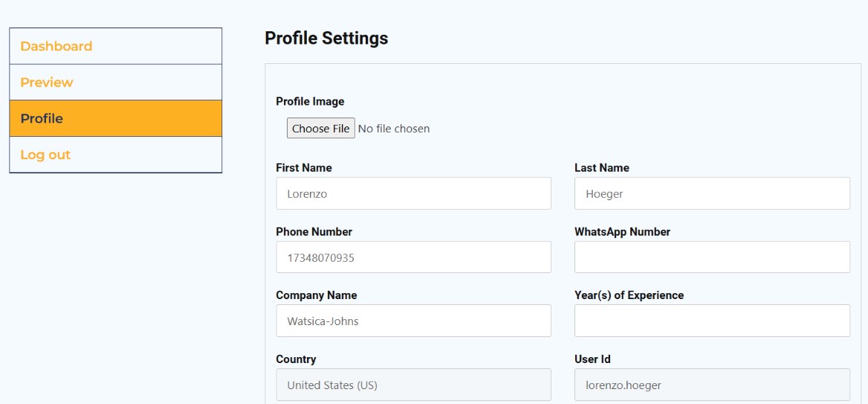Image resolution: width=868 pixels, height=404 pixels.
Task: Click Log out in the sidebar
Action: point(116,155)
